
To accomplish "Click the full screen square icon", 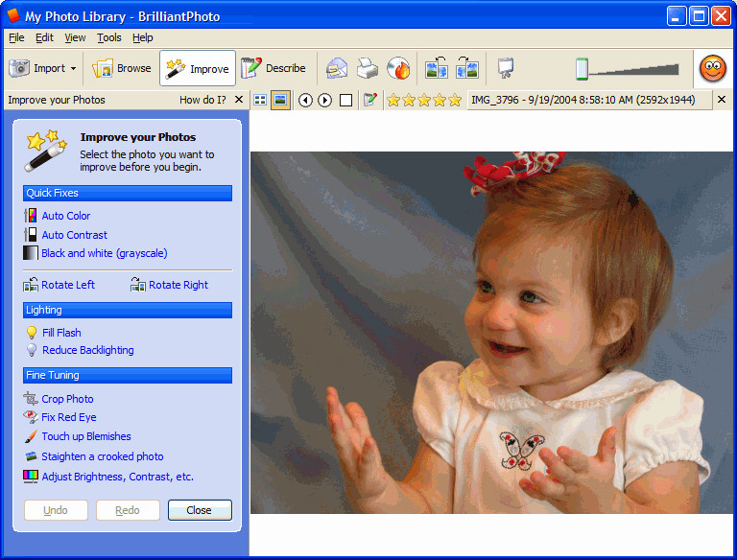I will point(345,100).
